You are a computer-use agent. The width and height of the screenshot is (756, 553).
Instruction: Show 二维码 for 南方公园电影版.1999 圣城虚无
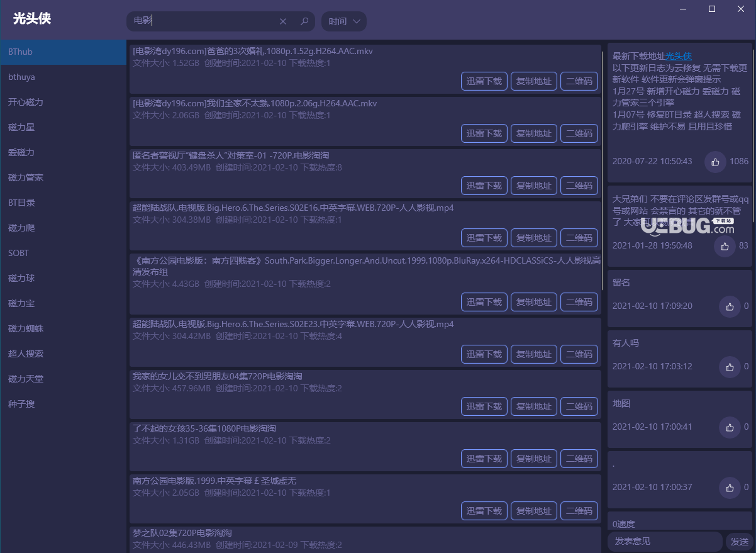coord(579,511)
